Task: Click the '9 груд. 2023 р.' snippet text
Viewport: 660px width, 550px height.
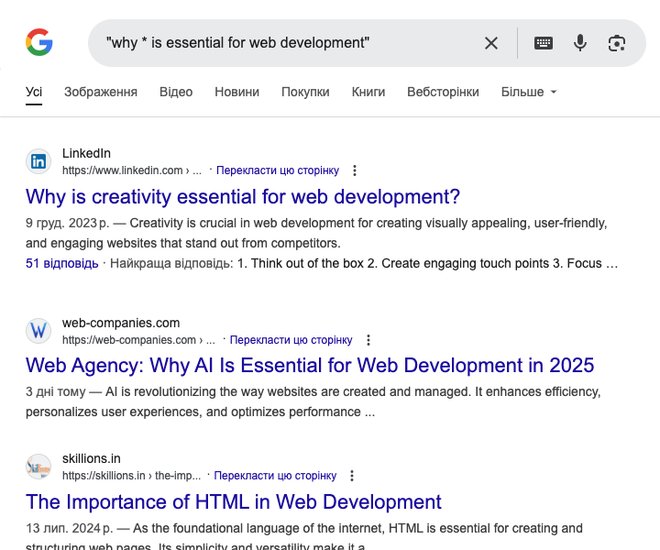Action: (x=67, y=223)
